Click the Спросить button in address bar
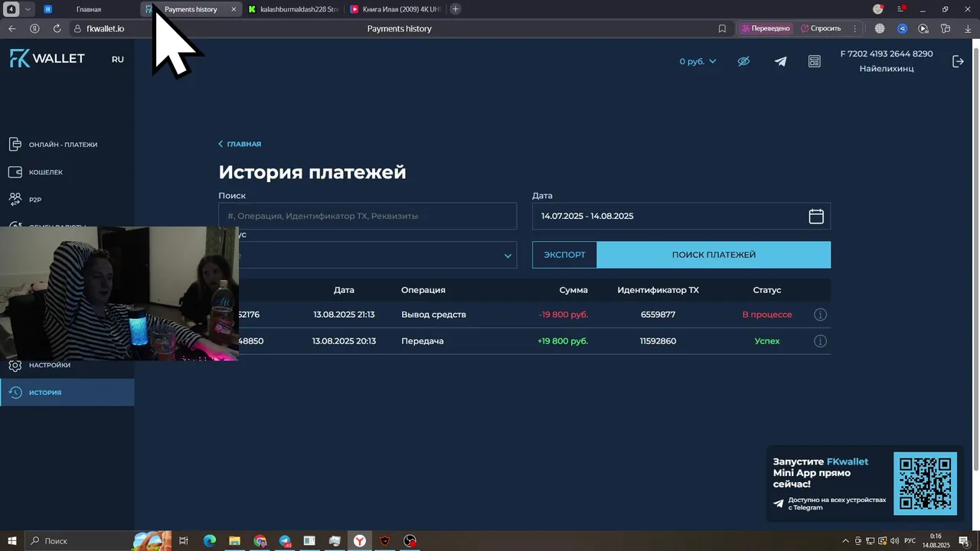The width and height of the screenshot is (980, 551). click(x=821, y=28)
